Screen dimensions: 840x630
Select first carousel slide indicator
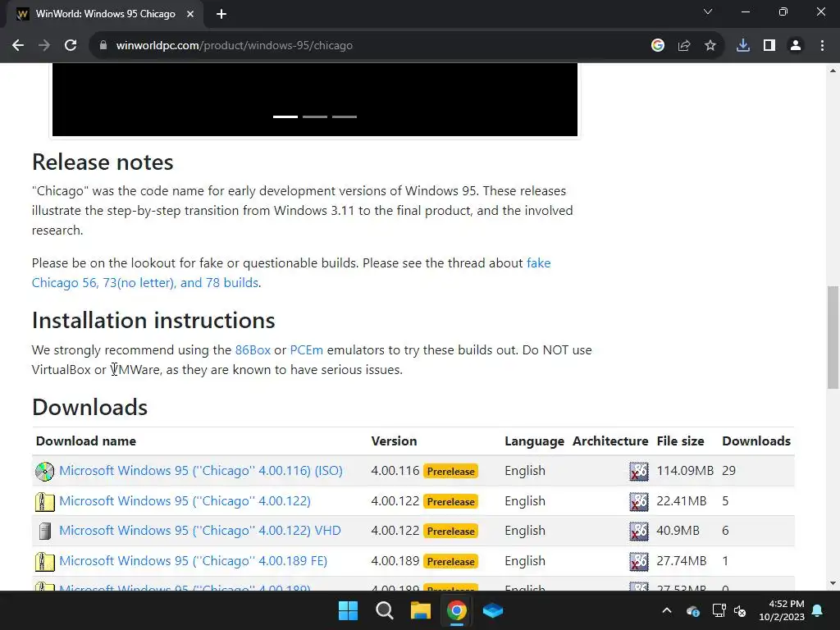285,116
